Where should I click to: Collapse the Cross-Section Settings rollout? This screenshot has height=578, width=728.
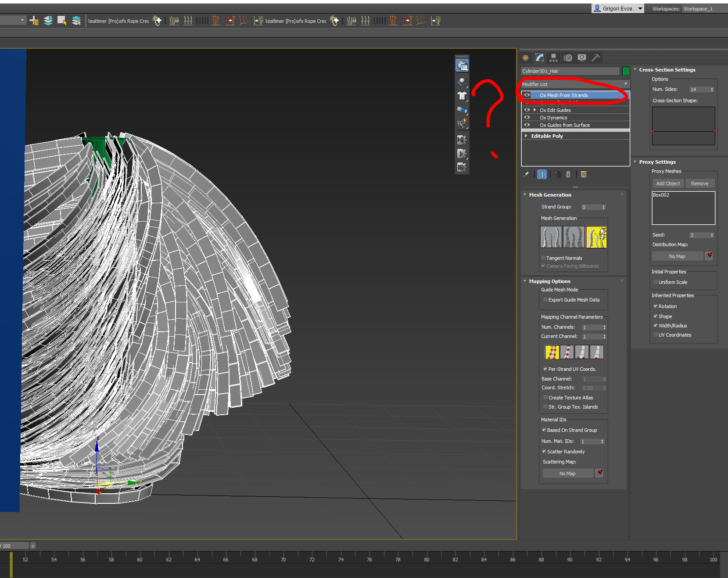click(635, 70)
